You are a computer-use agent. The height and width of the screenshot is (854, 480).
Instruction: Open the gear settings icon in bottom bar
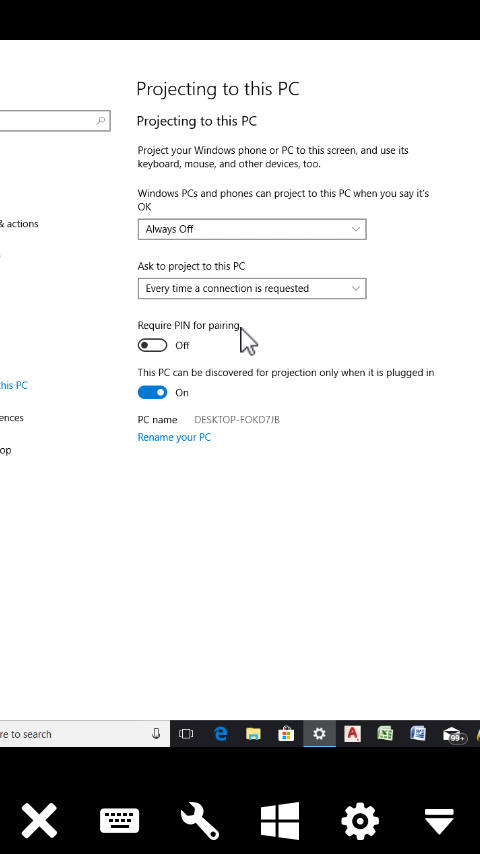(x=360, y=820)
